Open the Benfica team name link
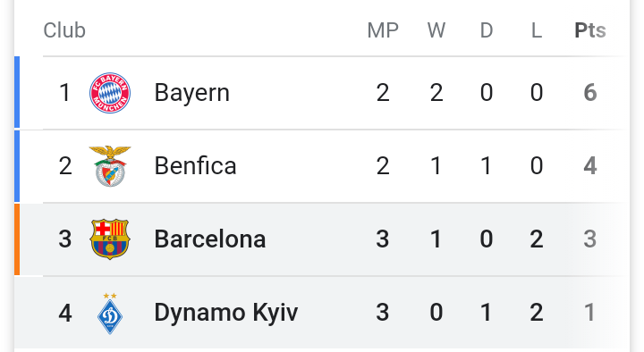 [195, 166]
